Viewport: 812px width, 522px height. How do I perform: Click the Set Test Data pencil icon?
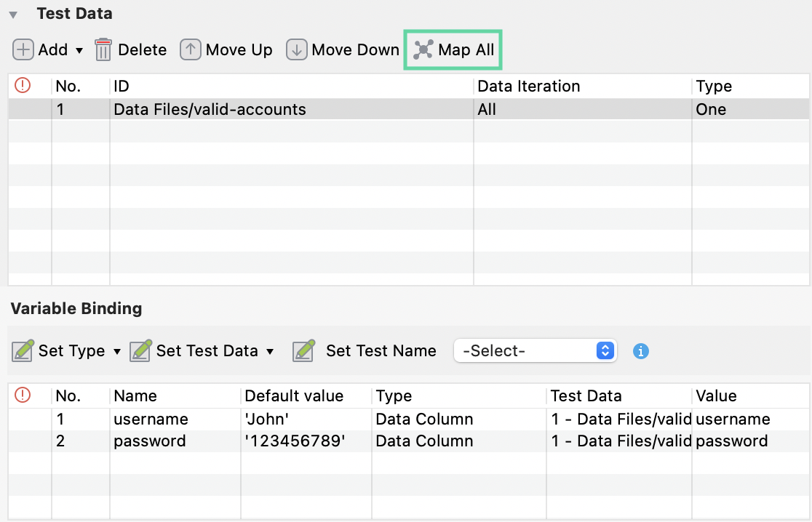(140, 350)
